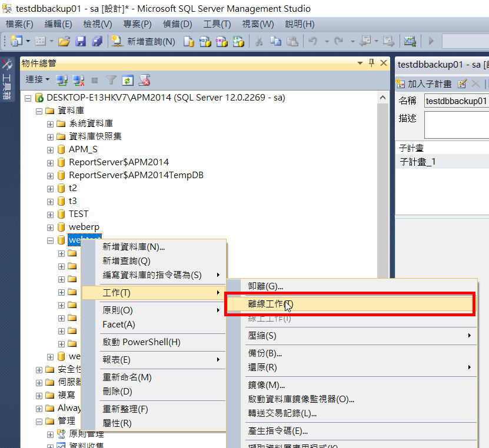Click the Redo arrow icon

click(x=339, y=41)
